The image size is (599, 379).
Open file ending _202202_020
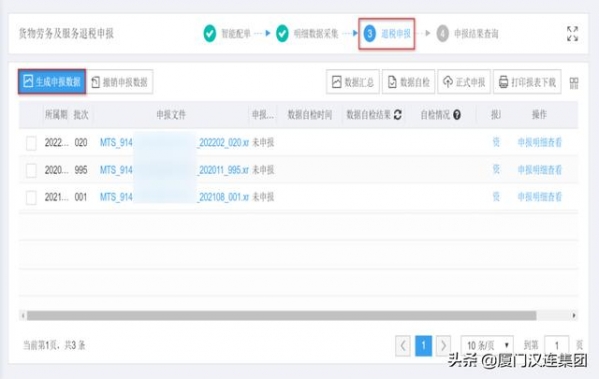pyautogui.click(x=174, y=143)
